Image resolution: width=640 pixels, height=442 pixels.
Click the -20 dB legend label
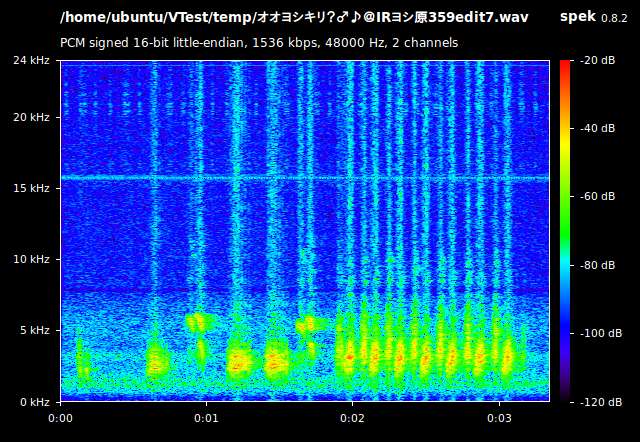(598, 60)
